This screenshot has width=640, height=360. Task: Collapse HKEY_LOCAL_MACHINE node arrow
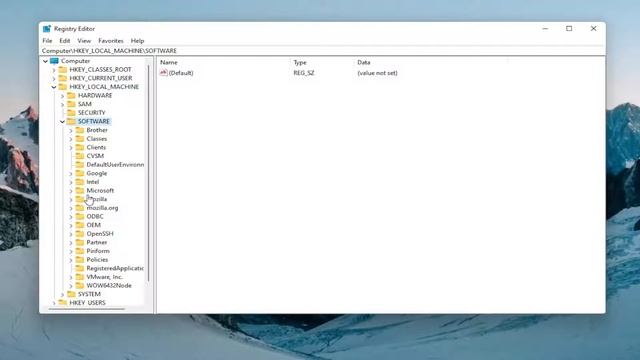(x=54, y=87)
